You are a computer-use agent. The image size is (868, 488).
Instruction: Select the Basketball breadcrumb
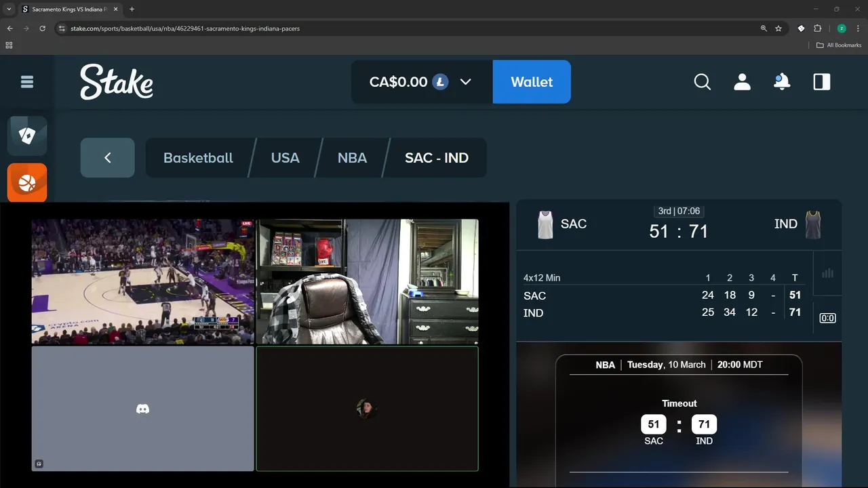[198, 158]
